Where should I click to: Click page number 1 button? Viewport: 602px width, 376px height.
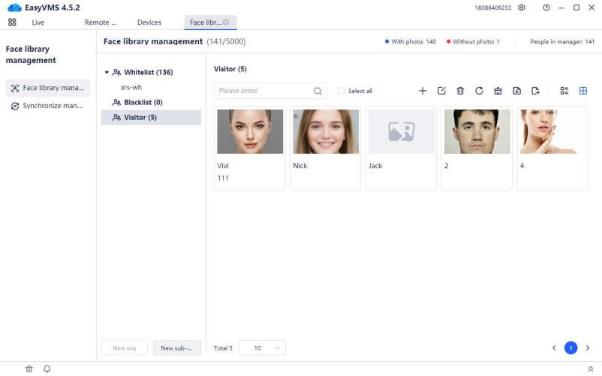click(571, 348)
